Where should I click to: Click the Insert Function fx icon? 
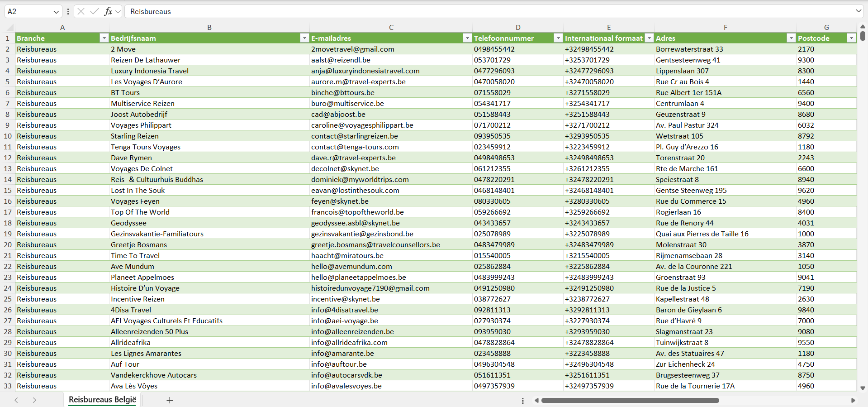point(108,11)
